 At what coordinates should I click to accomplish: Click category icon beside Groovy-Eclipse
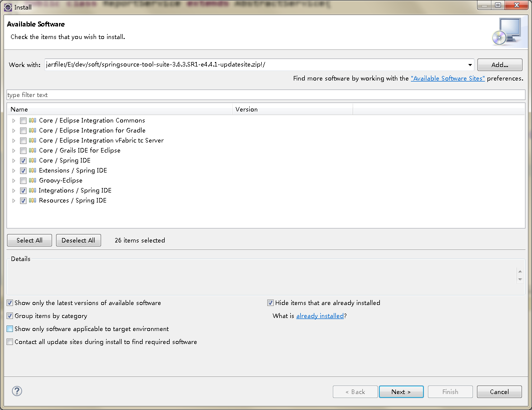click(x=33, y=180)
